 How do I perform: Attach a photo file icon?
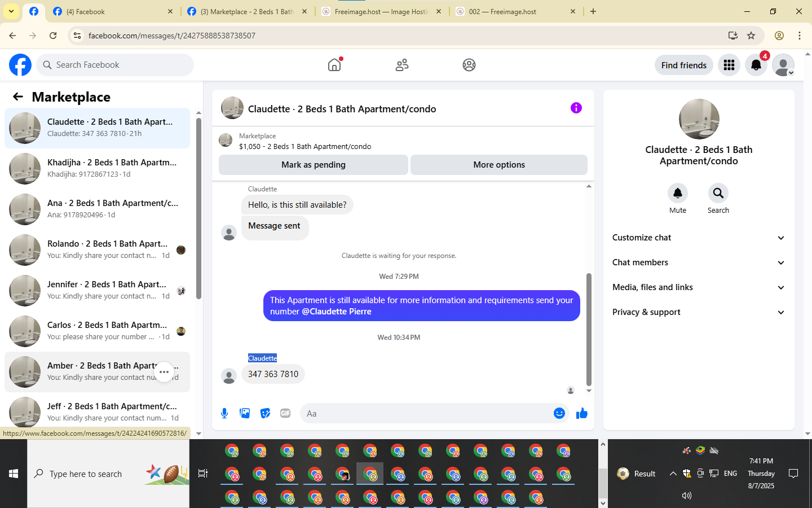tap(245, 413)
